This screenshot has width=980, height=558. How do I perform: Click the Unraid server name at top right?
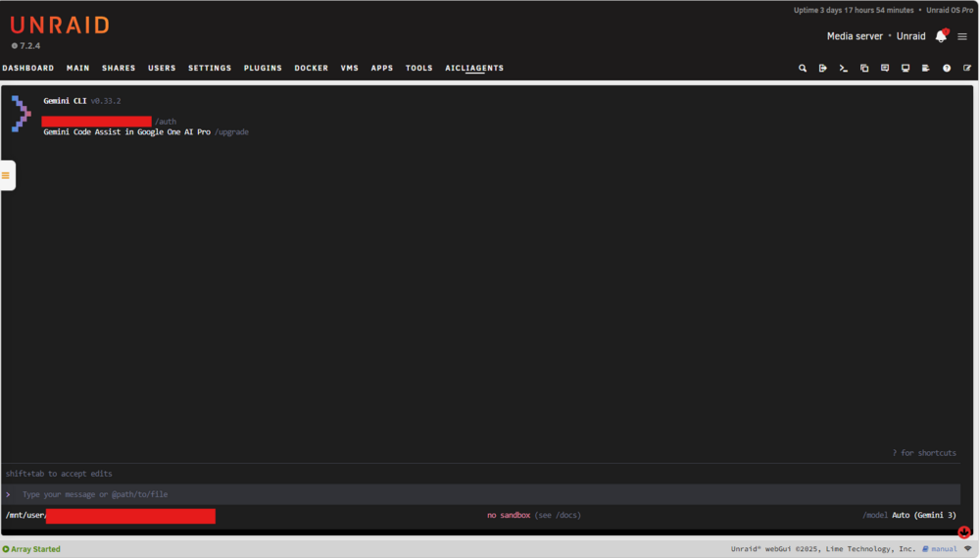coord(910,36)
